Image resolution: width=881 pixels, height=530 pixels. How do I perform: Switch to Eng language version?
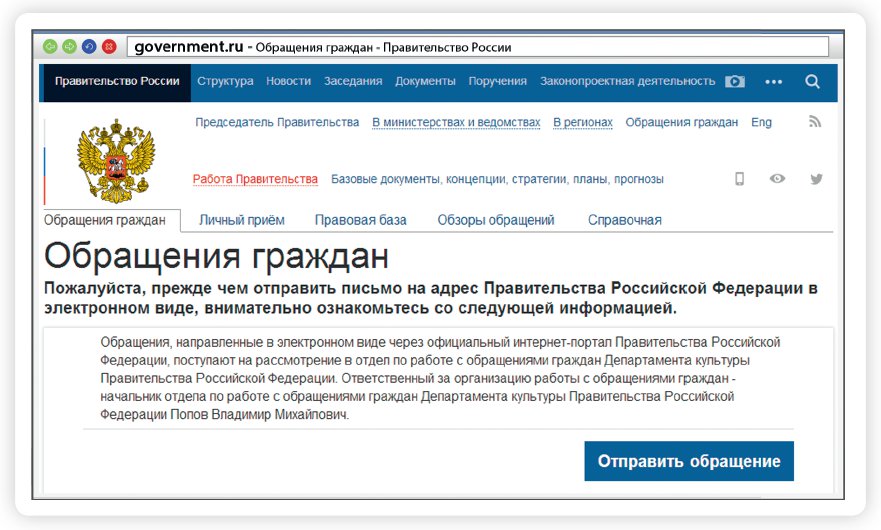761,122
